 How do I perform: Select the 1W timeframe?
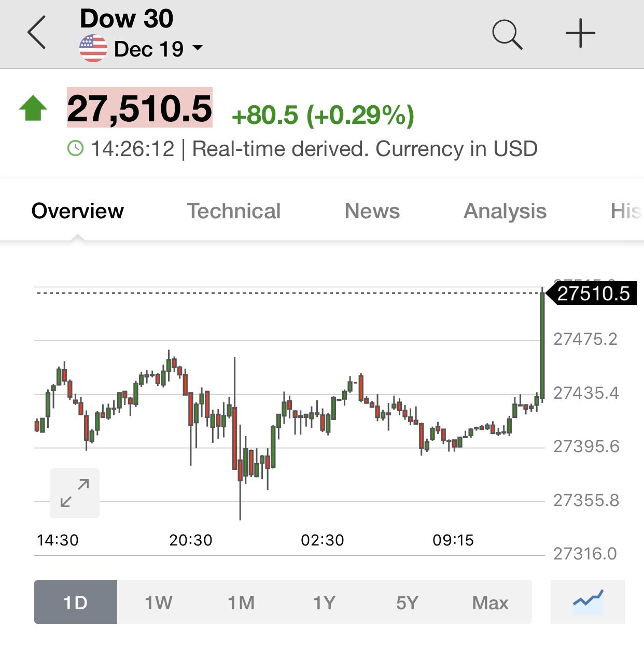coord(159,602)
